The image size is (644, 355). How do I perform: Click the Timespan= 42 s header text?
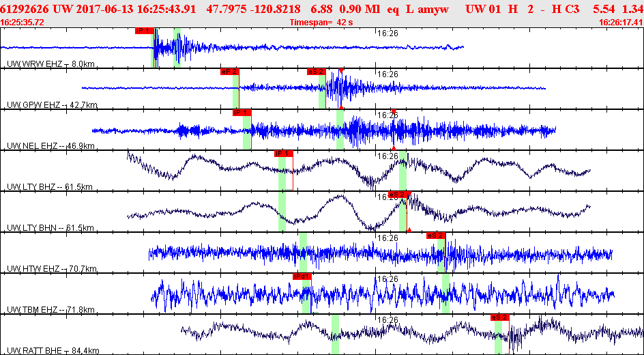coord(321,23)
